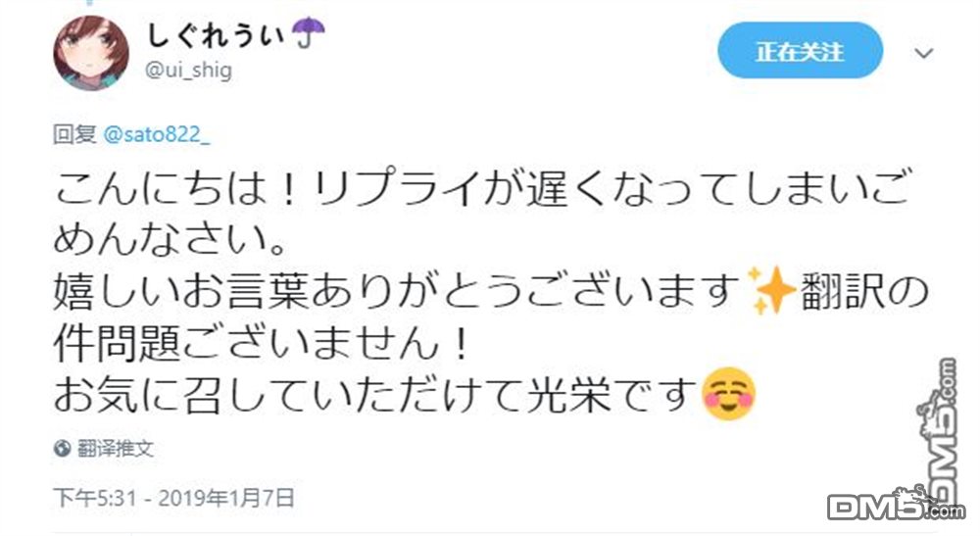Open the 下午5:31 - 2019年1月7日 timestamp
This screenshot has width=980, height=536.
(x=173, y=498)
